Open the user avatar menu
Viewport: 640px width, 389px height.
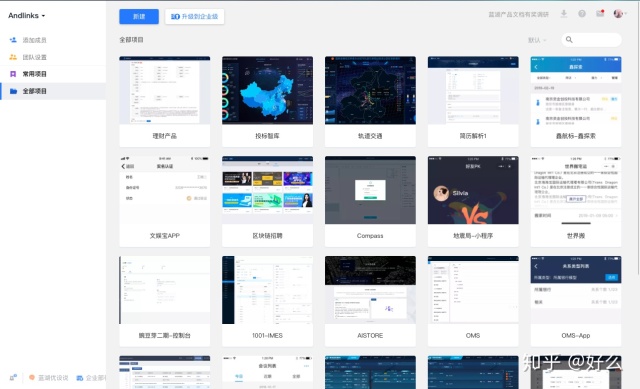pos(620,13)
